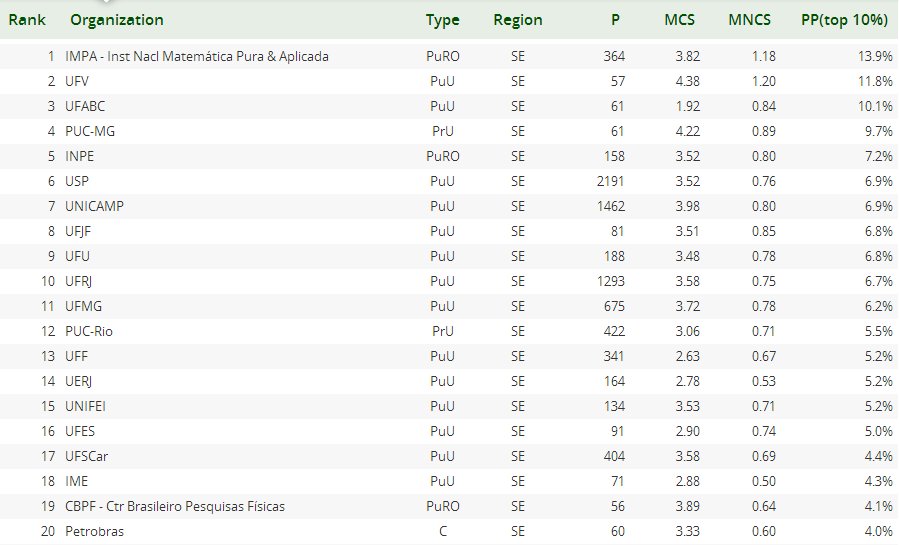Sort table by the Rank column header

pyautogui.click(x=27, y=20)
